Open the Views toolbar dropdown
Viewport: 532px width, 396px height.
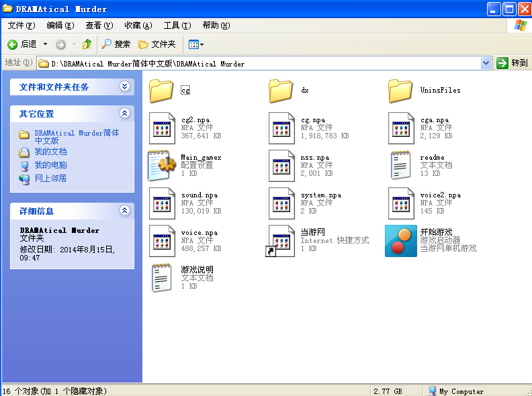(195, 44)
